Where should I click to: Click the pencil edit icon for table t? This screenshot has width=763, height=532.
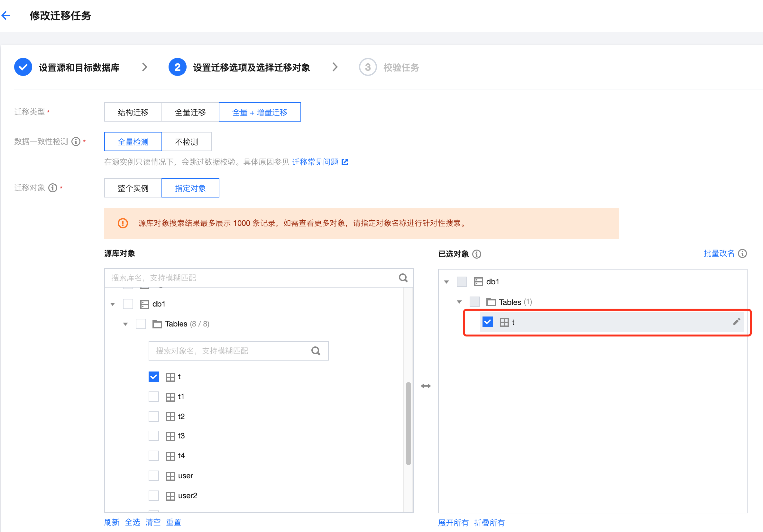coord(736,321)
